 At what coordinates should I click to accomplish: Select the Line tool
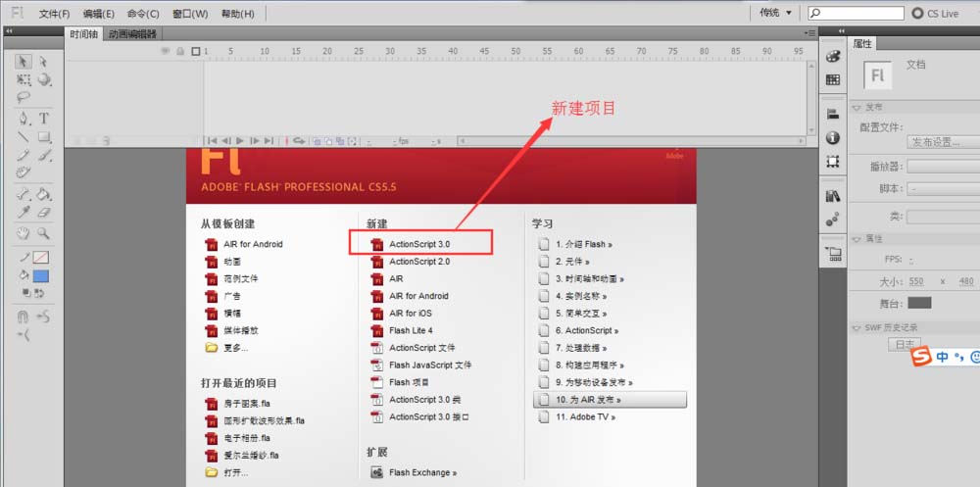coord(24,136)
